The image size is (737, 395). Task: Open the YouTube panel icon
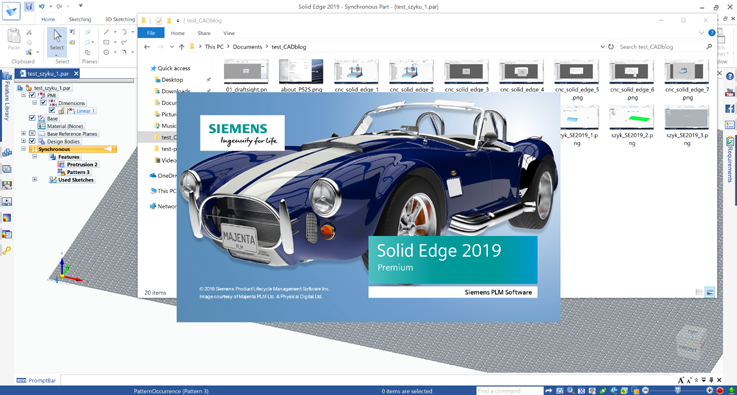point(729,92)
